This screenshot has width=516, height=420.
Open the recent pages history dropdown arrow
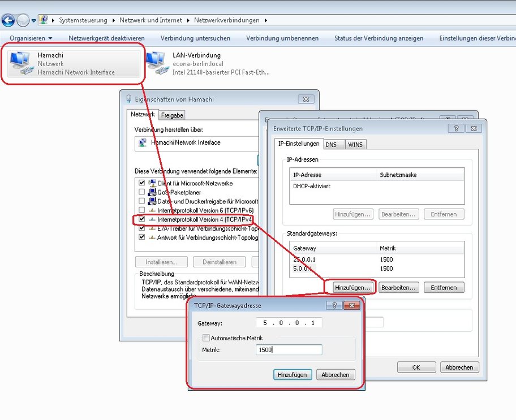tap(33, 20)
